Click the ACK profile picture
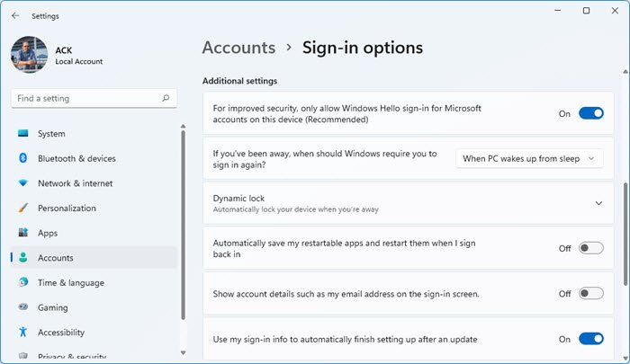Image resolution: width=630 pixels, height=364 pixels. 29,54
